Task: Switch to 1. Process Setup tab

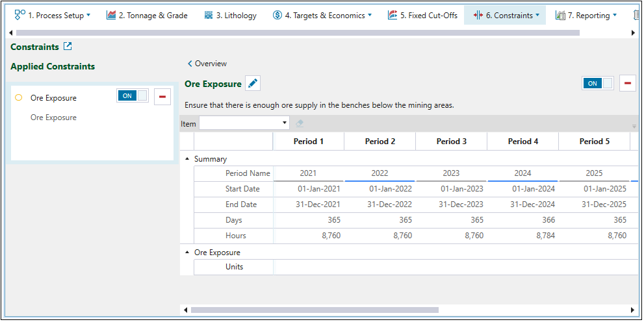Action: click(x=52, y=15)
